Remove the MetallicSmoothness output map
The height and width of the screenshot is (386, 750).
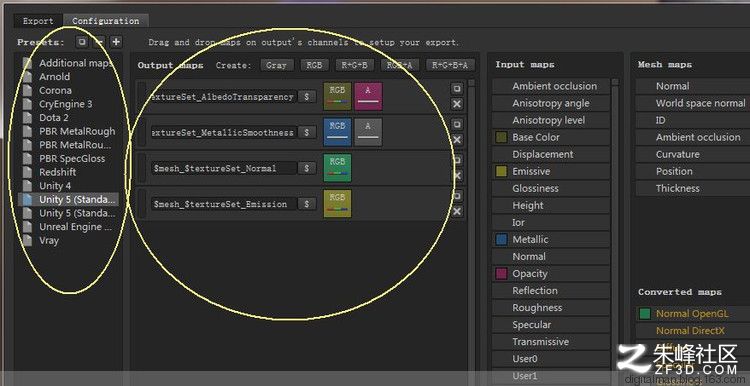[x=457, y=140]
